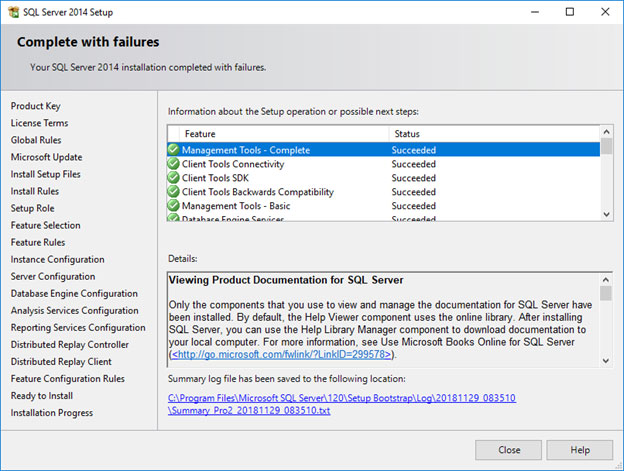Click Succeeded status of Client Tools Connectivity
The width and height of the screenshot is (624, 471).
413,164
